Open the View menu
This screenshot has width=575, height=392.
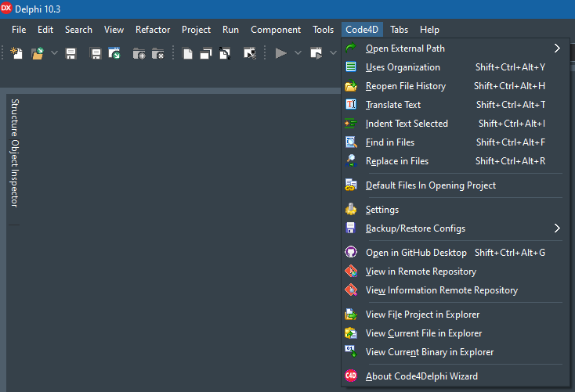click(114, 30)
